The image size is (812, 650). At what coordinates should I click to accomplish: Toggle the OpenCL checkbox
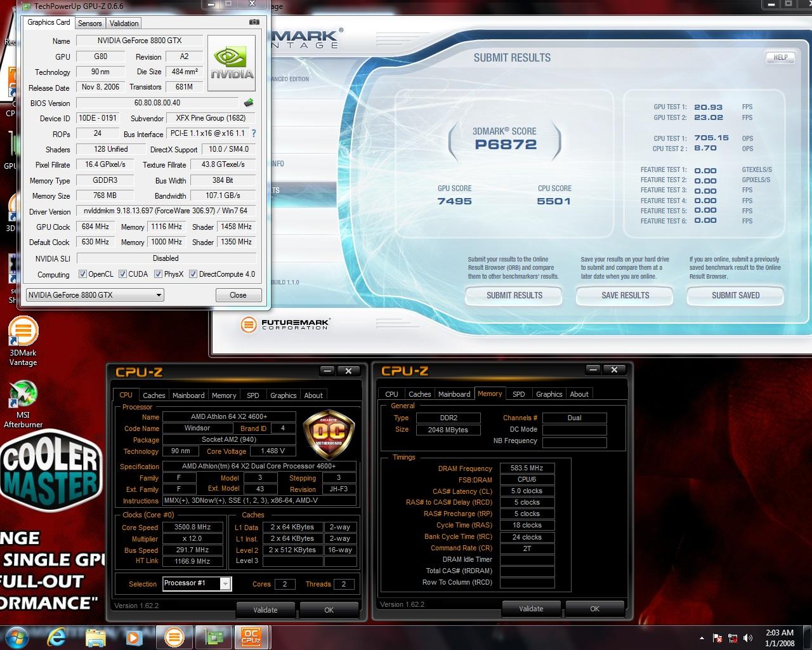pos(82,274)
